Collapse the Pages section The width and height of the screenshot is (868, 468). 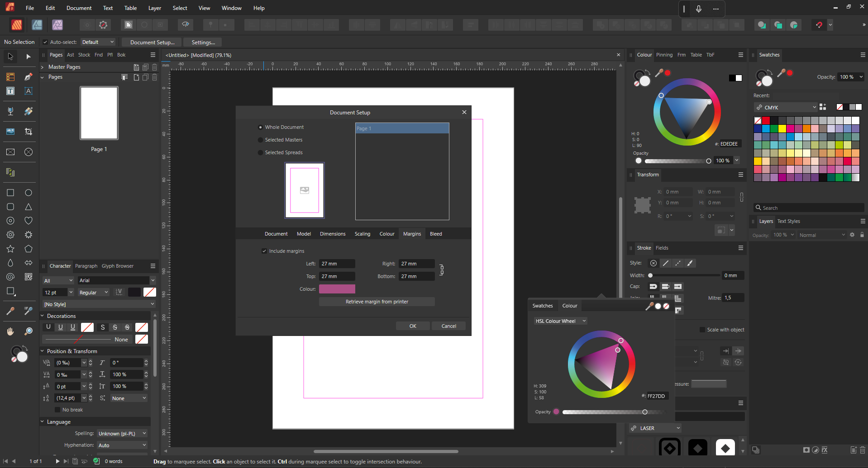[43, 77]
